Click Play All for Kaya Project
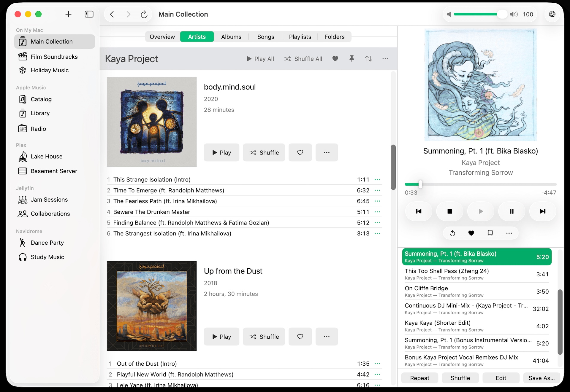The height and width of the screenshot is (392, 570). [x=260, y=59]
